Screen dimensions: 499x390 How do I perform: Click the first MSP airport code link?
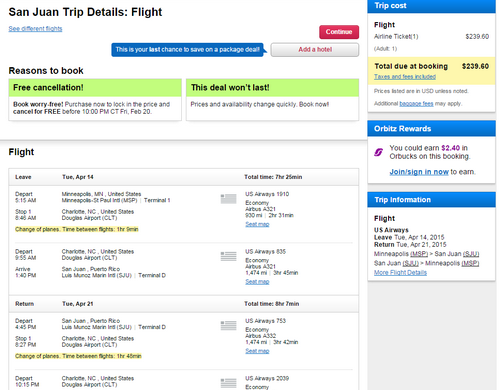point(419,254)
